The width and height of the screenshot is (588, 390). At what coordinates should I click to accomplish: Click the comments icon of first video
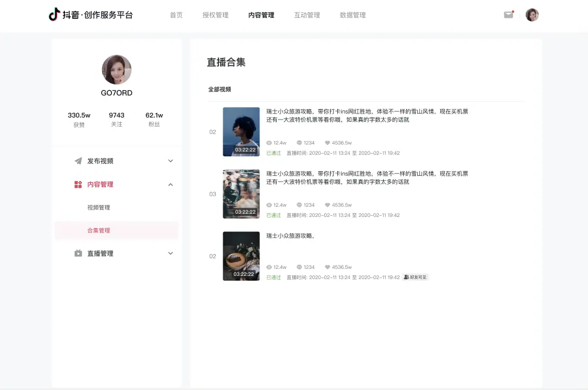coord(299,143)
